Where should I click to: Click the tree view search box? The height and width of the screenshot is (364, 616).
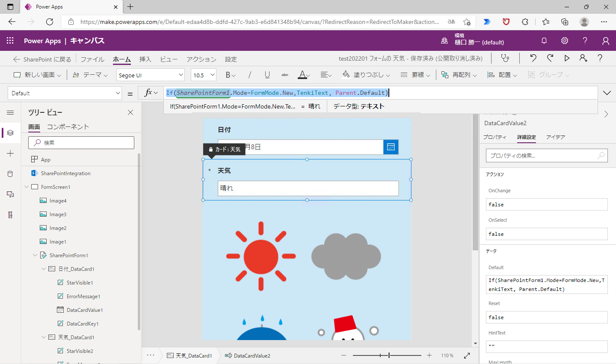coord(81,143)
